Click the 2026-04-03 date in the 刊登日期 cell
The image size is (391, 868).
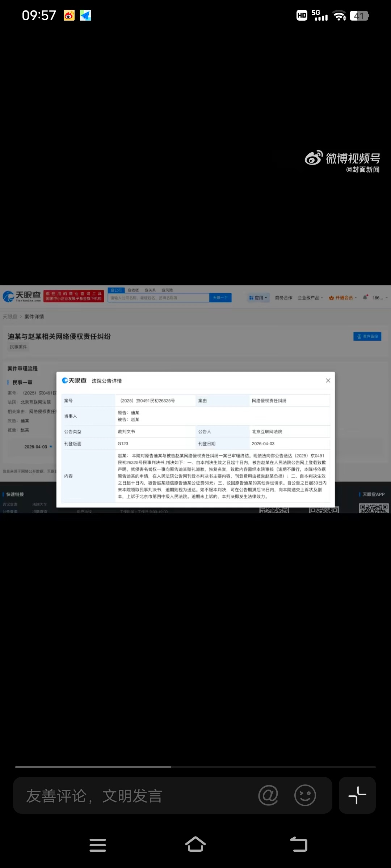click(x=263, y=443)
